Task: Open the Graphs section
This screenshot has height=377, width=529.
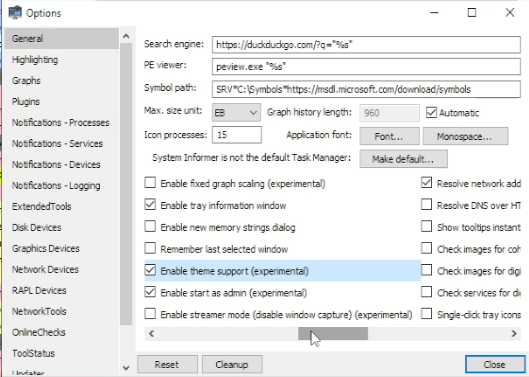Action: pos(62,81)
